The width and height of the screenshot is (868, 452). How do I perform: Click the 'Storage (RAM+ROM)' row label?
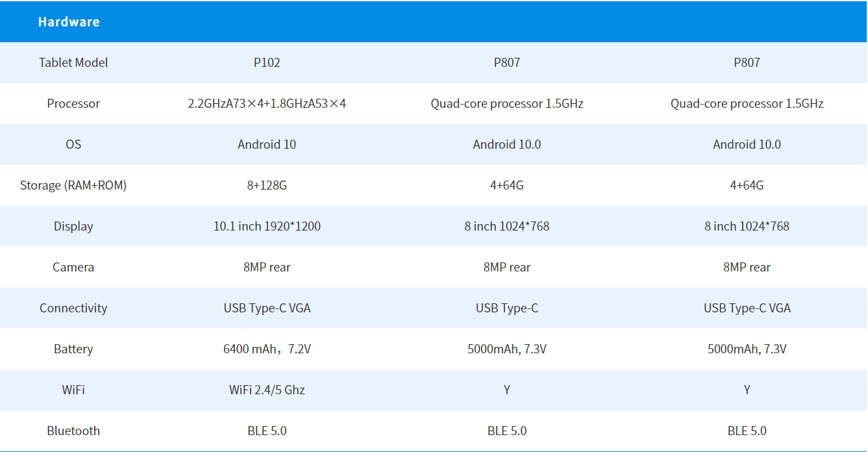[73, 185]
